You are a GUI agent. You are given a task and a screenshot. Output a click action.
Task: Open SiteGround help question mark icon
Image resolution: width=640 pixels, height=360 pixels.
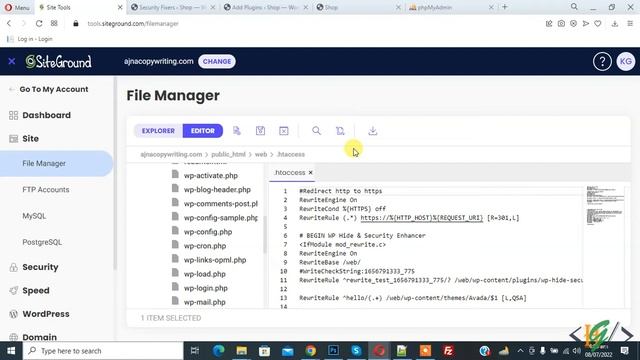pyautogui.click(x=602, y=62)
